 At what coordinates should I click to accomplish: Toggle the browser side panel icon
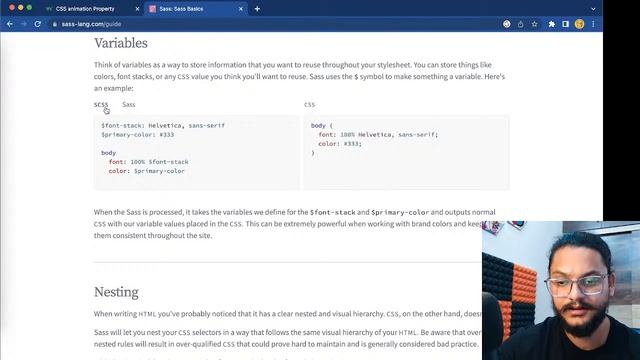click(565, 24)
